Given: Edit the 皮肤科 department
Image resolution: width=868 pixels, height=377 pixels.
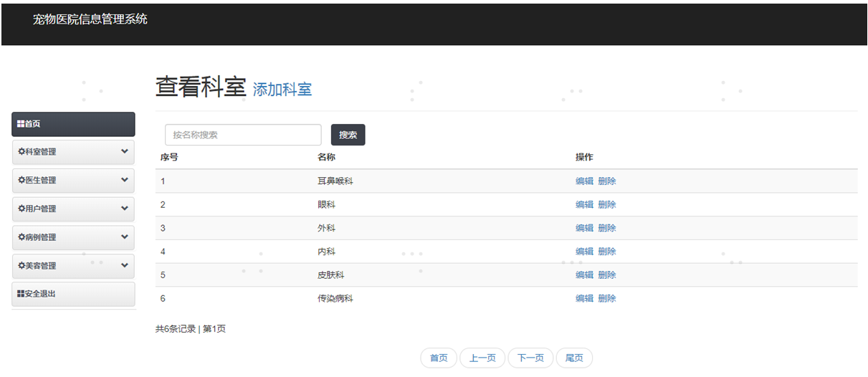Looking at the screenshot, I should [584, 275].
